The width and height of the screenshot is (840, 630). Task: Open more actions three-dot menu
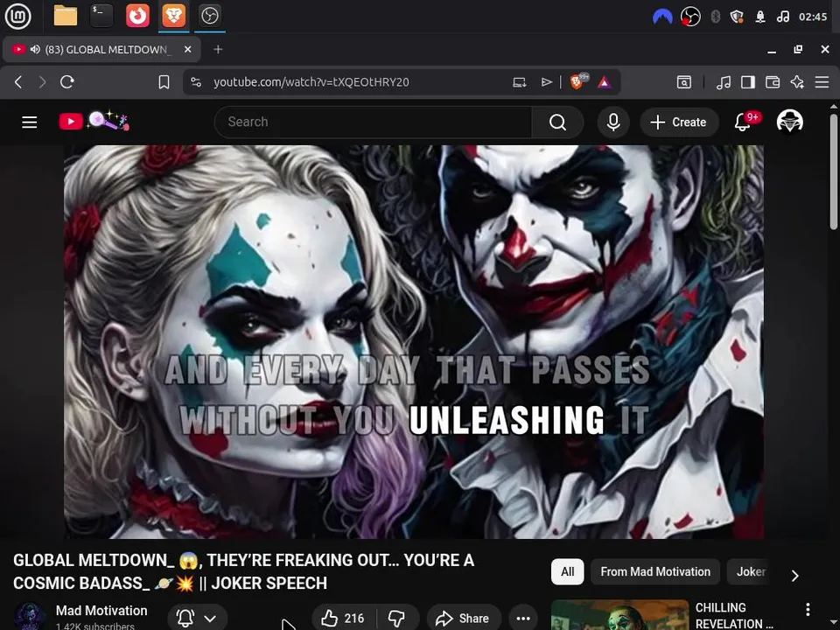(x=523, y=619)
